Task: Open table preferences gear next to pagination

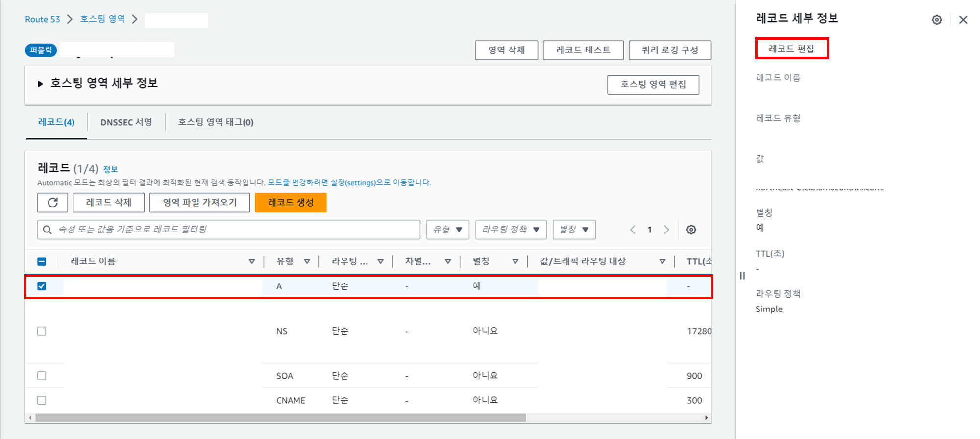Action: [x=691, y=230]
